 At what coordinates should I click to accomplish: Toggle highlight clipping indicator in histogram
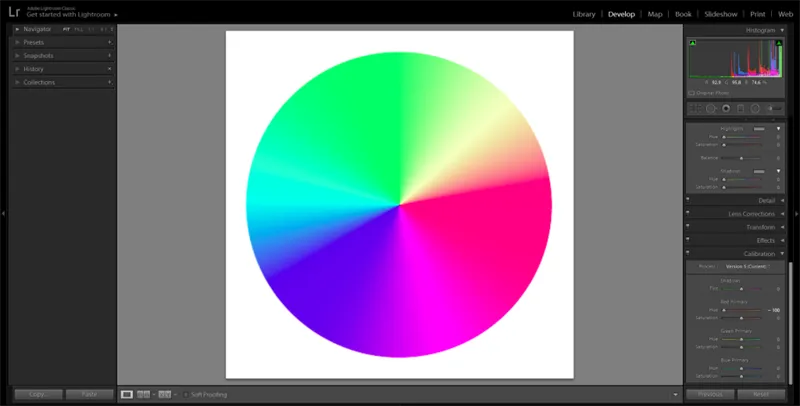[x=779, y=44]
